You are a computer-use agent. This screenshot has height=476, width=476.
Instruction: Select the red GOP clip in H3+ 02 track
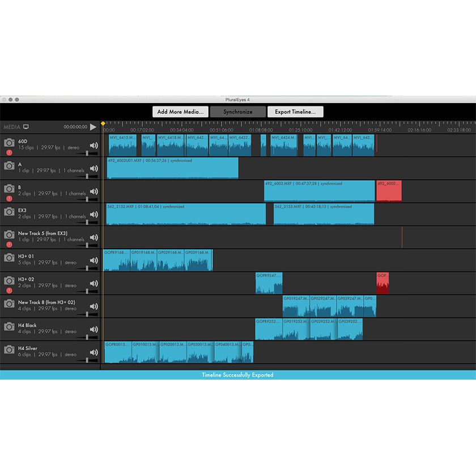click(382, 283)
